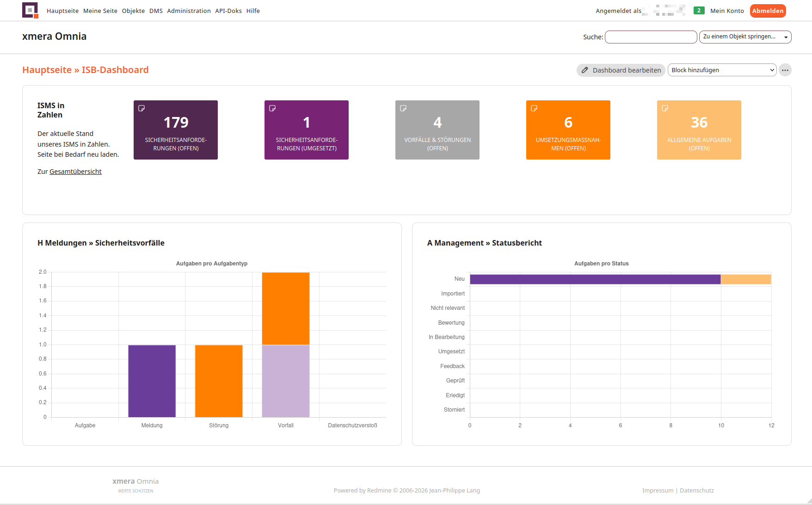Viewport: 812px width, 505px height.
Task: Open API-Doks in the top menu
Action: point(228,11)
